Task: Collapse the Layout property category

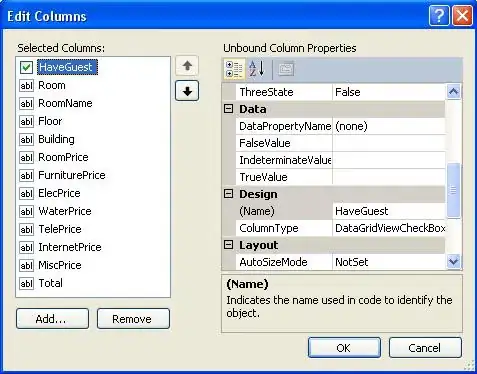Action: point(228,245)
